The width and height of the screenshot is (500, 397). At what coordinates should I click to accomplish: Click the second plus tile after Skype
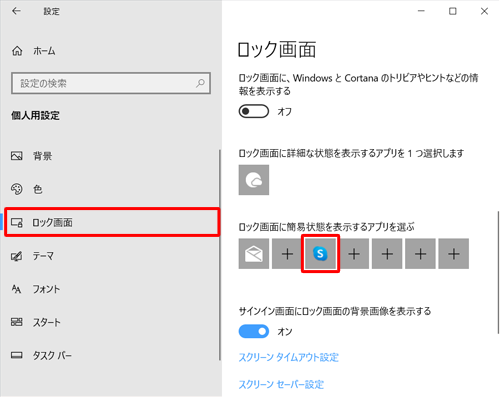point(387,254)
